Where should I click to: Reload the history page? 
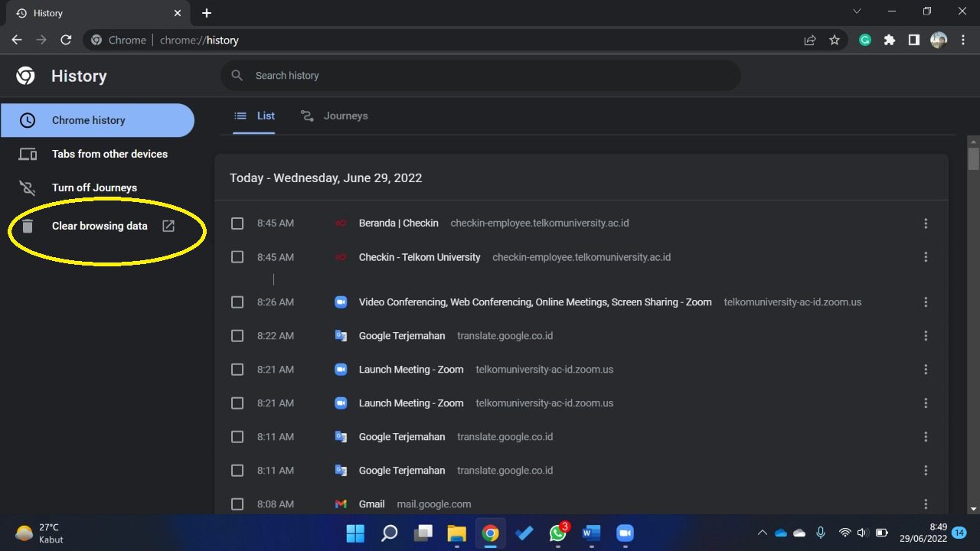(66, 40)
